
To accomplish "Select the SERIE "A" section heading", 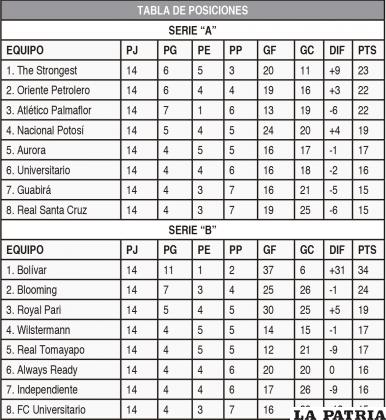I will pos(192,31).
